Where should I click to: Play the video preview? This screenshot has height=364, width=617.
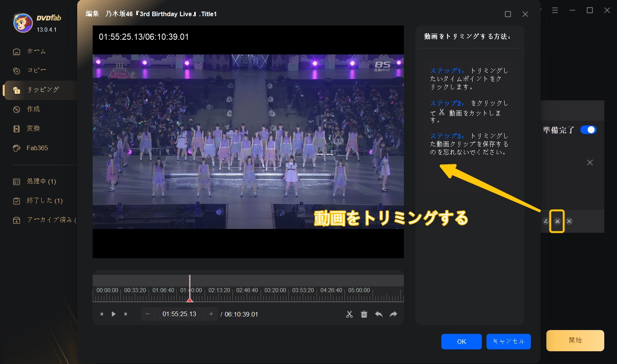pyautogui.click(x=114, y=314)
